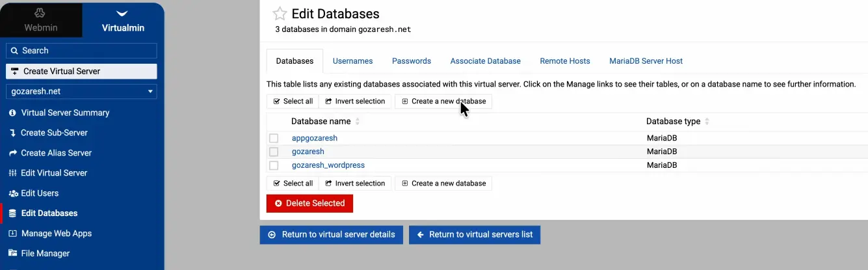
Task: Open the Remote Hosts tab
Action: (x=564, y=61)
